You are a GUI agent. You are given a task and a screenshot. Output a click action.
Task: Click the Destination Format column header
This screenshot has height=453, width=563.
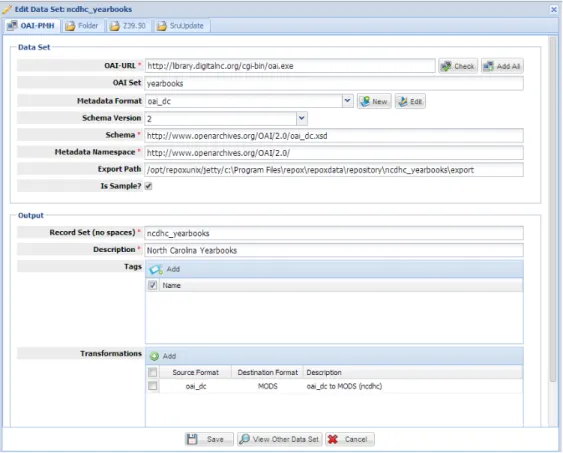click(267, 372)
